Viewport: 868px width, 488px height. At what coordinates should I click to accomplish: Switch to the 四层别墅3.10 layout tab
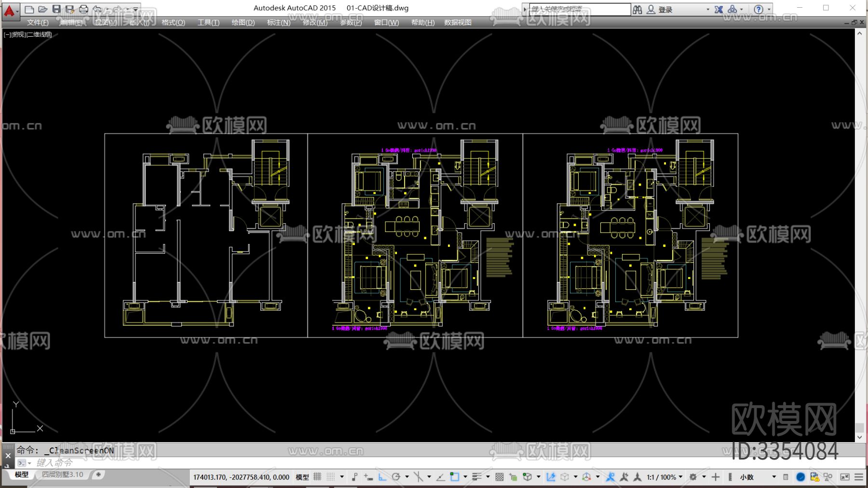[62, 474]
